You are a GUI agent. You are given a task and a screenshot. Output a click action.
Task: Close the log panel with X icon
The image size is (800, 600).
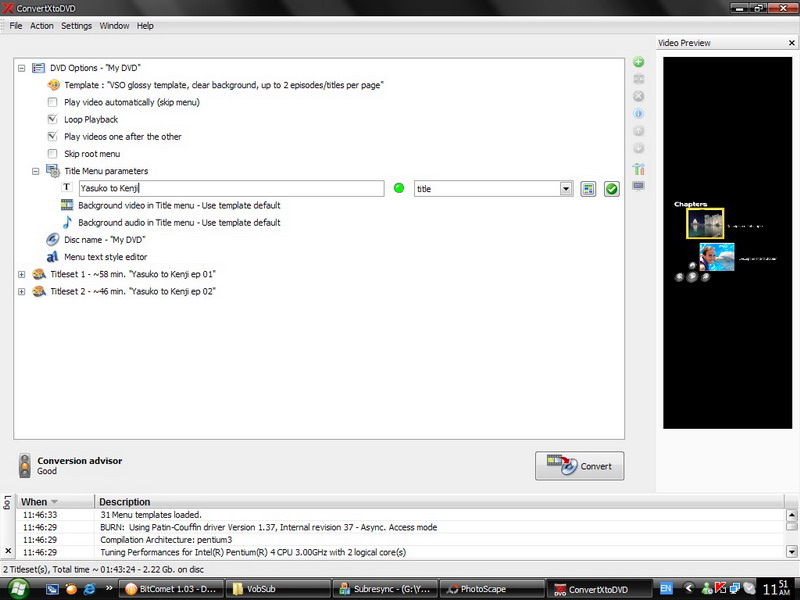(x=8, y=551)
